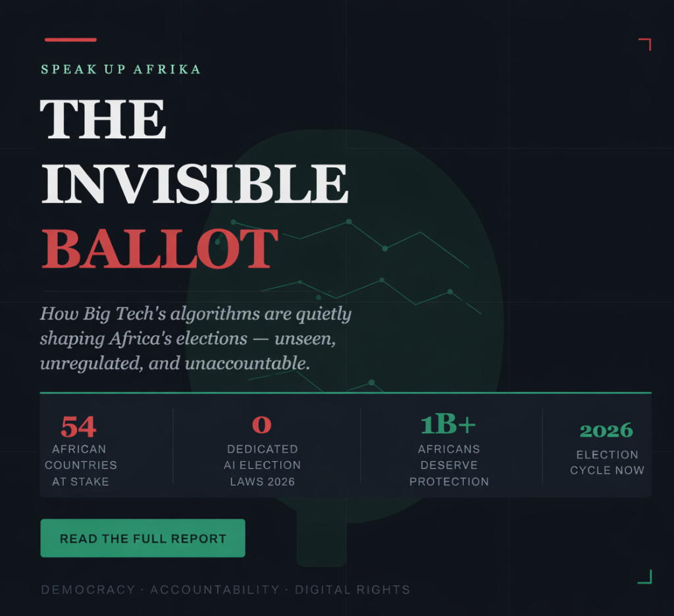The height and width of the screenshot is (616, 674).
Task: Click the short red accent line above the title
Action: point(70,40)
